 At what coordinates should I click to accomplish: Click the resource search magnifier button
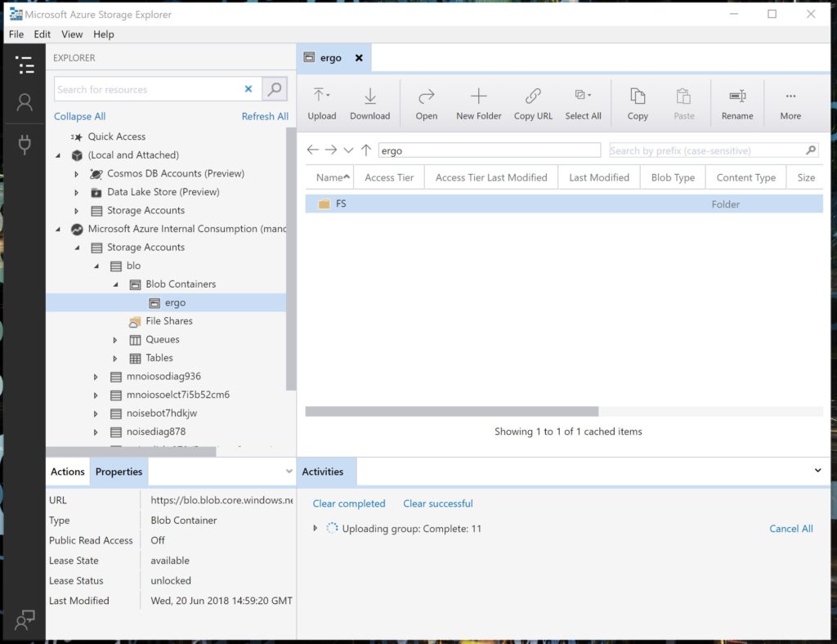tap(275, 89)
